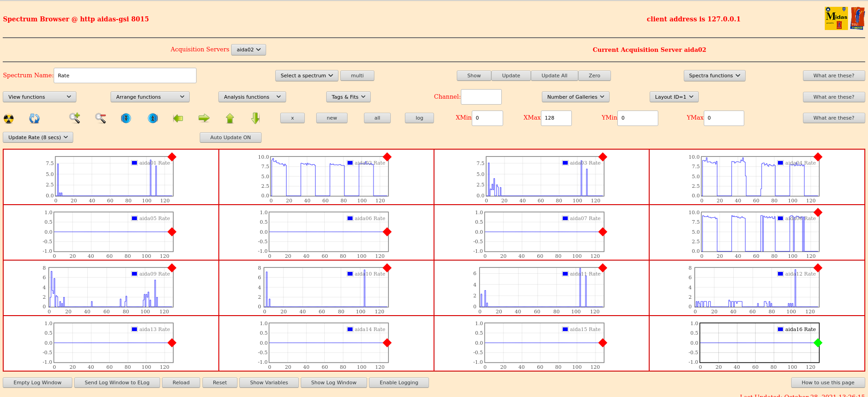This screenshot has height=397, width=868.
Task: Open the Analysis functions menu
Action: [252, 97]
